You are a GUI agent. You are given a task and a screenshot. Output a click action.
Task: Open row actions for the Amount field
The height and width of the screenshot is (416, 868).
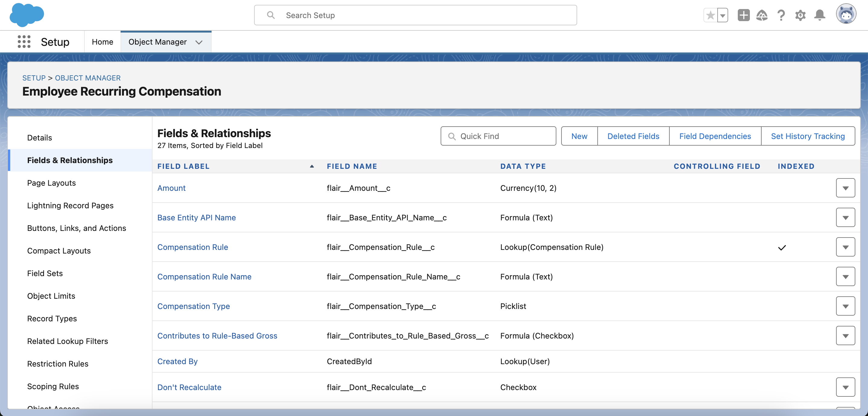pos(845,188)
